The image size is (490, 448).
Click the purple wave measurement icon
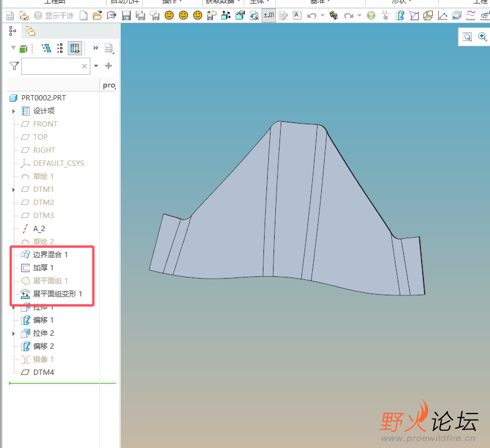[x=470, y=15]
